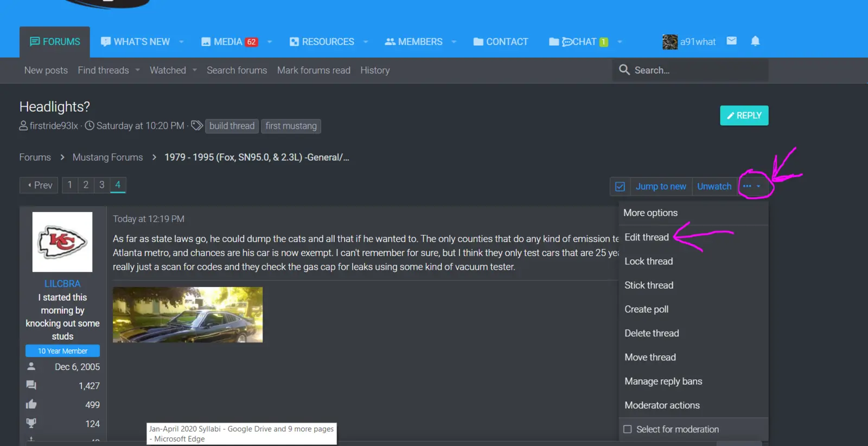Open the Media tab

tap(229, 42)
